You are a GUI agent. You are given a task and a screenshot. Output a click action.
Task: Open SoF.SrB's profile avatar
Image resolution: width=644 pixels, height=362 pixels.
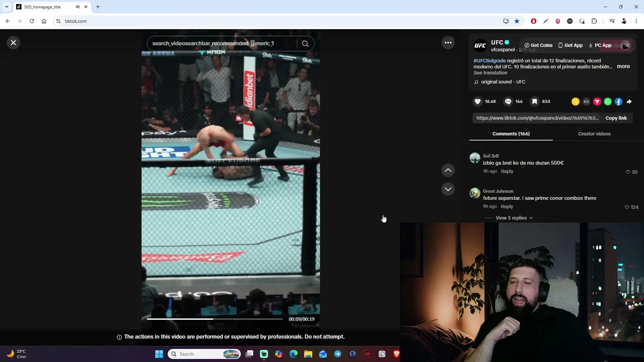(x=475, y=158)
